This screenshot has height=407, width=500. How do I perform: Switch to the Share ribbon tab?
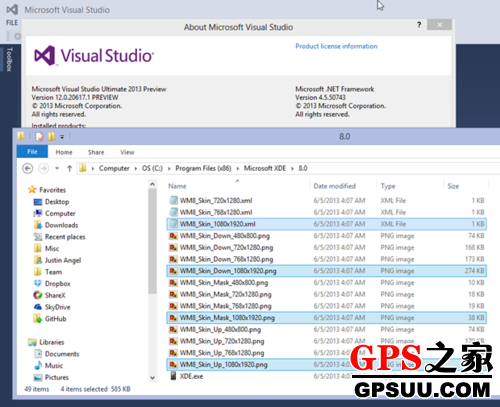(x=96, y=152)
